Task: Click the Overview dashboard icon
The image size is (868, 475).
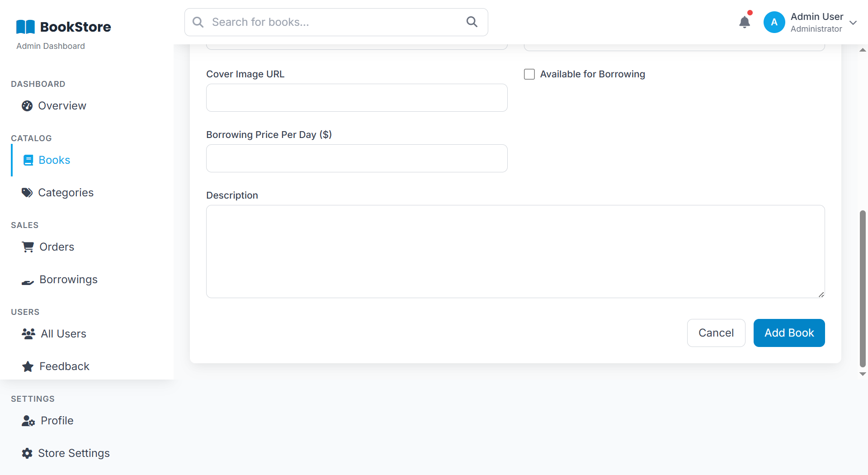Action: coord(27,106)
